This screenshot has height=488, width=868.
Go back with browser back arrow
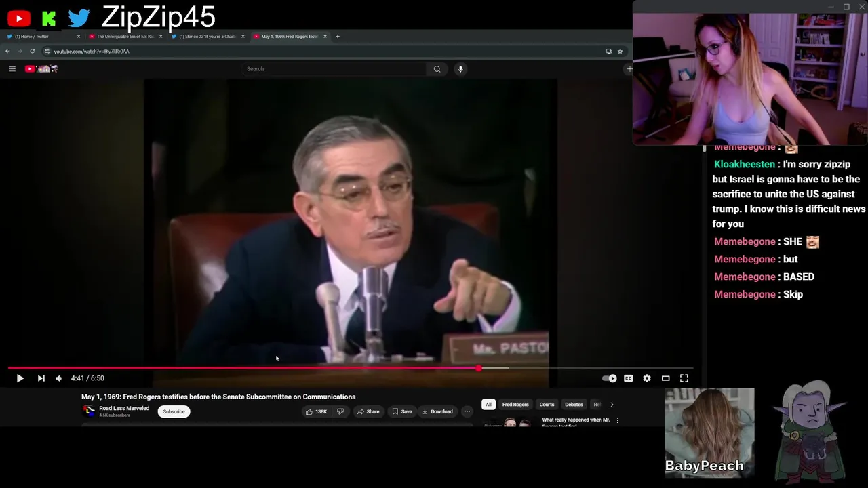[7, 51]
